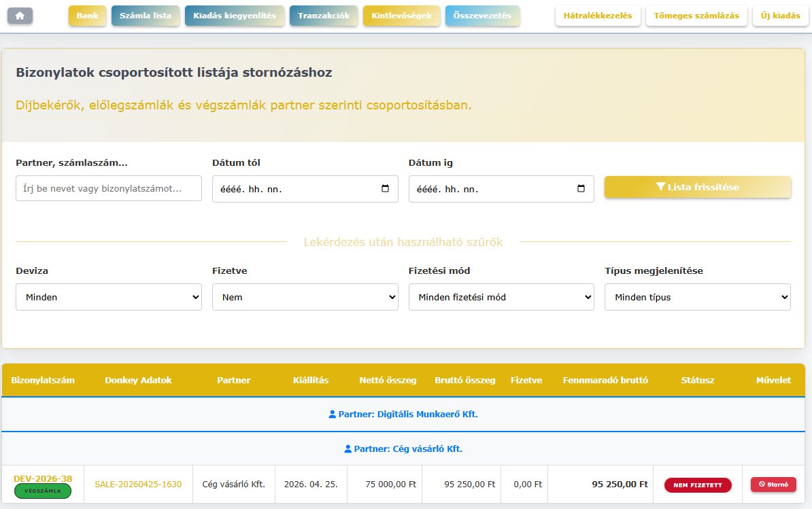Viewport: 812px width, 509px height.
Task: Switch to the Összevezetés tab
Action: point(482,16)
